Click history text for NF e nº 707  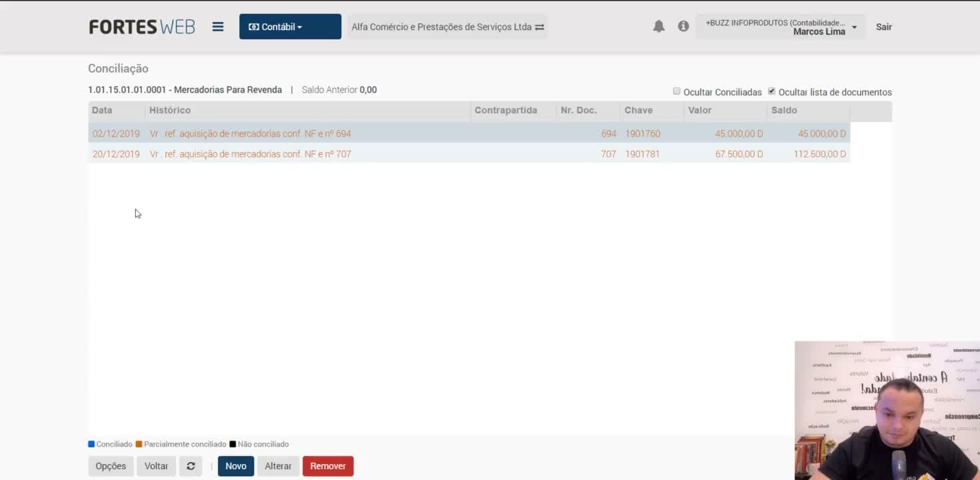pyautogui.click(x=250, y=154)
